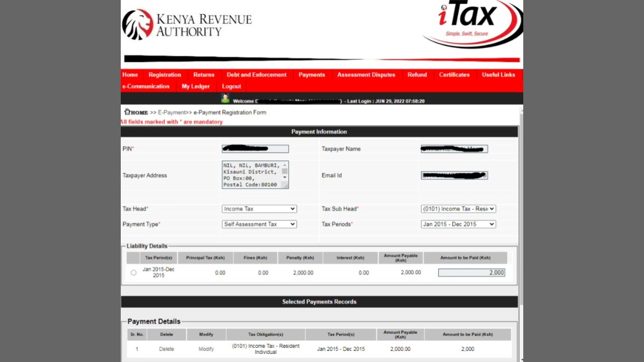Open the Useful Links menu
644x362 pixels.
499,74
